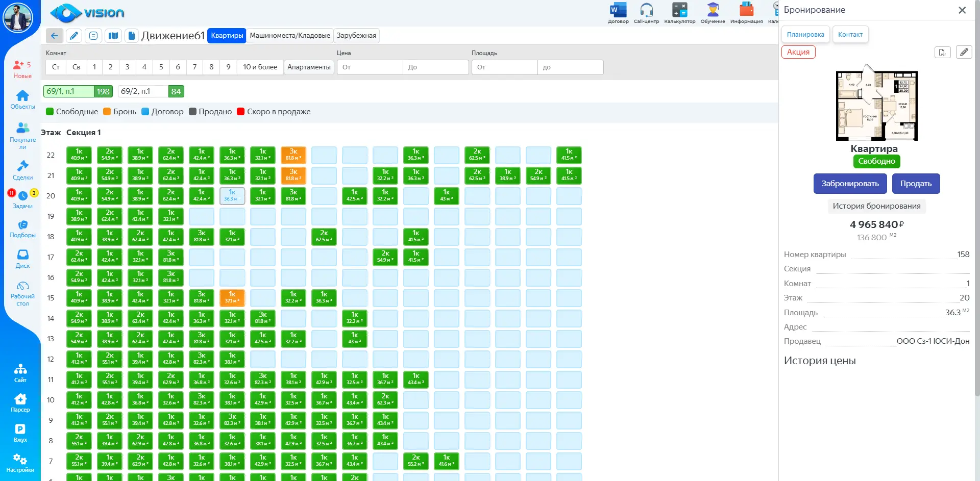
Task: Click the Цена От input field
Action: pyautogui.click(x=370, y=67)
